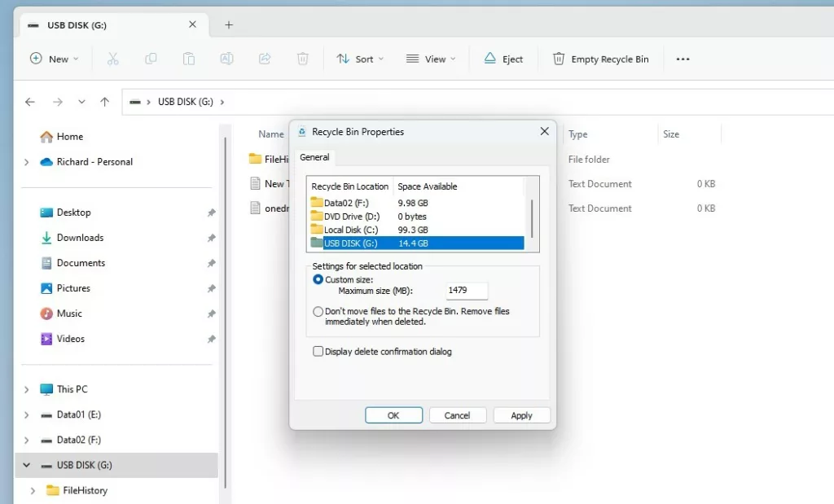Close the USB DISK (G:) tab

point(192,24)
